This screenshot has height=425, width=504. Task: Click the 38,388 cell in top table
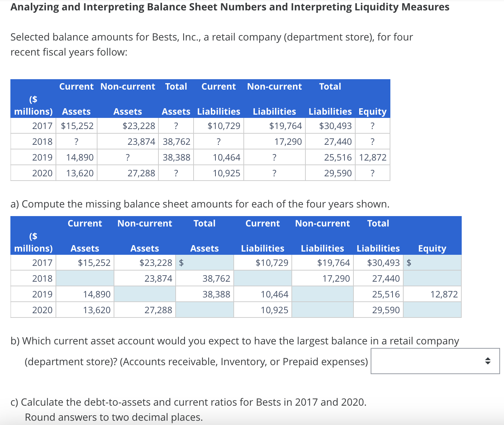click(x=177, y=157)
